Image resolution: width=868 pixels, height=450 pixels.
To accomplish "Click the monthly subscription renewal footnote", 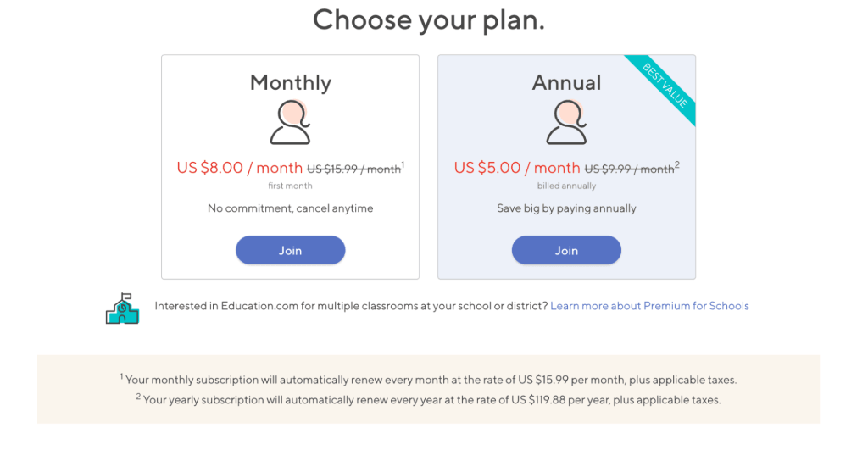I will [428, 380].
